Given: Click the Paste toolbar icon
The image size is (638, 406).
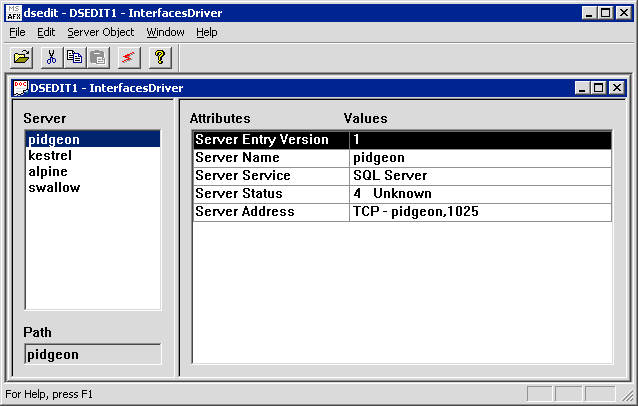Looking at the screenshot, I should point(98,57).
